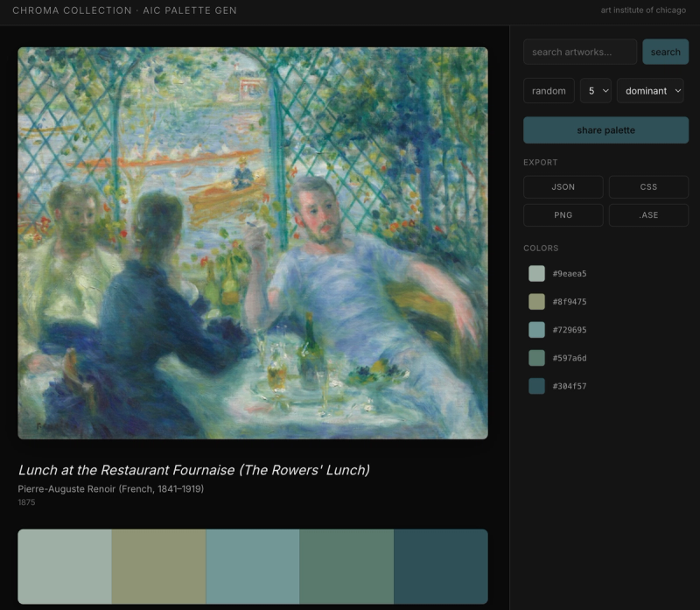Screen dimensions: 700x610
Task: Load a random artwork
Action: click(x=549, y=90)
